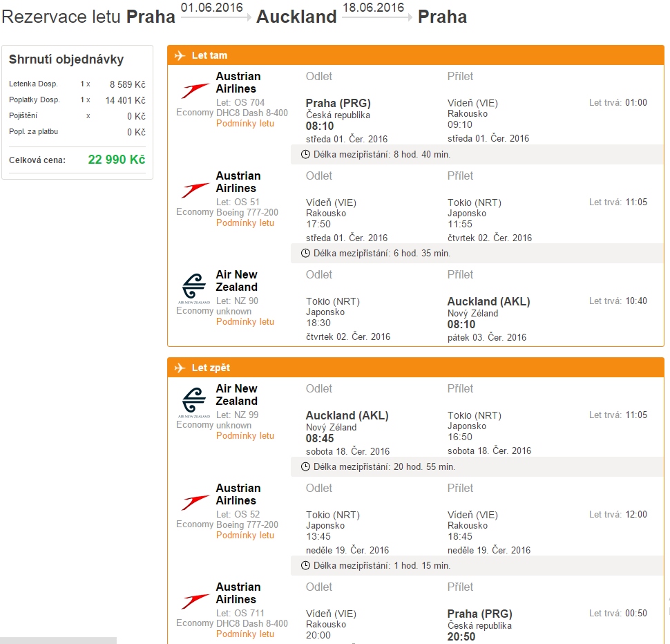
Task: Click Vídeň (VIE) departure at 17:50
Action: pyautogui.click(x=331, y=202)
